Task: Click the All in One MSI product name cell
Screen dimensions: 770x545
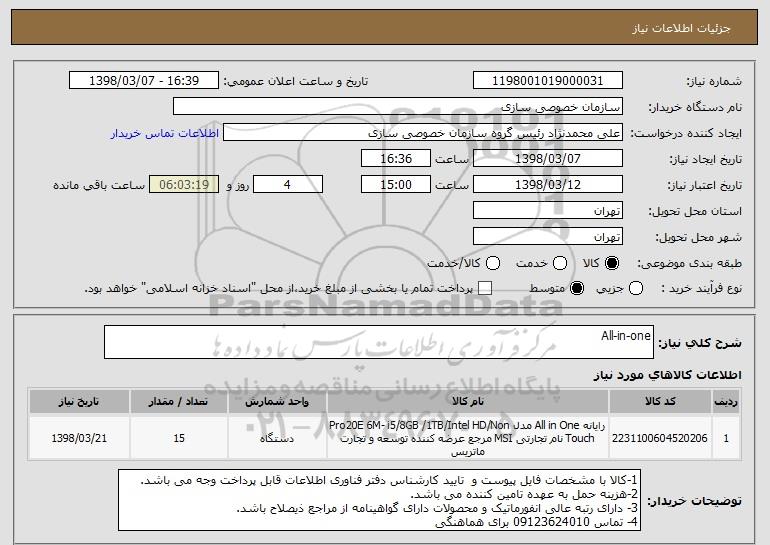Action: pyautogui.click(x=468, y=438)
